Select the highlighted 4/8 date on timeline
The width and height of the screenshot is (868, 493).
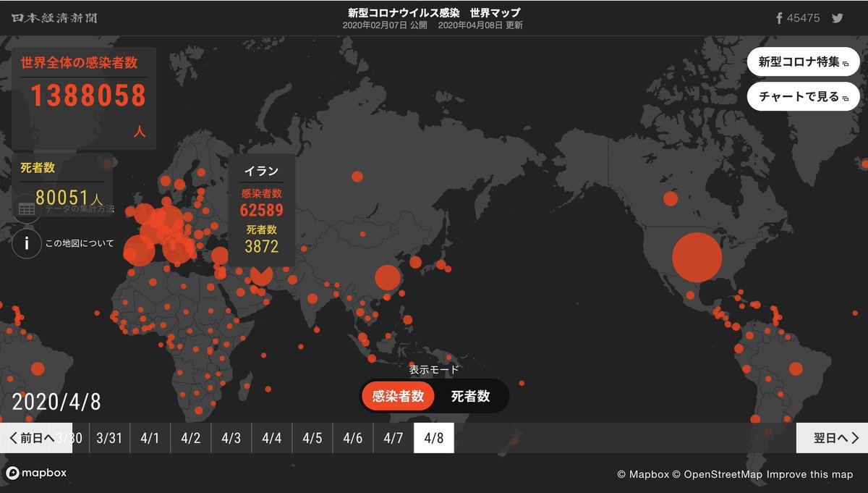434,438
